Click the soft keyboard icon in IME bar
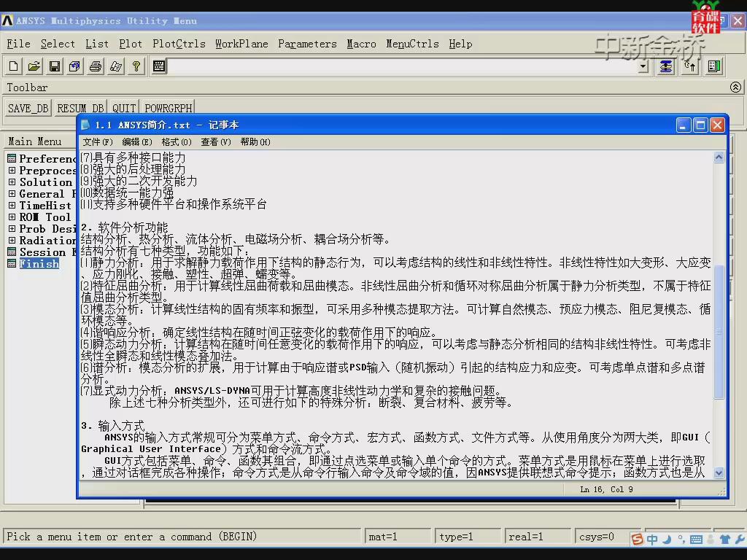This screenshot has height=560, width=747. point(696,539)
